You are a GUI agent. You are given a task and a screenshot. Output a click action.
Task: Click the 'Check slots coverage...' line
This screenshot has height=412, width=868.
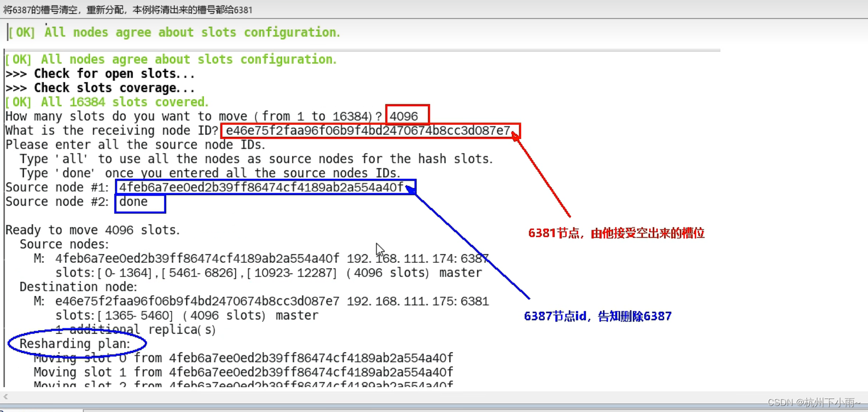pyautogui.click(x=100, y=88)
